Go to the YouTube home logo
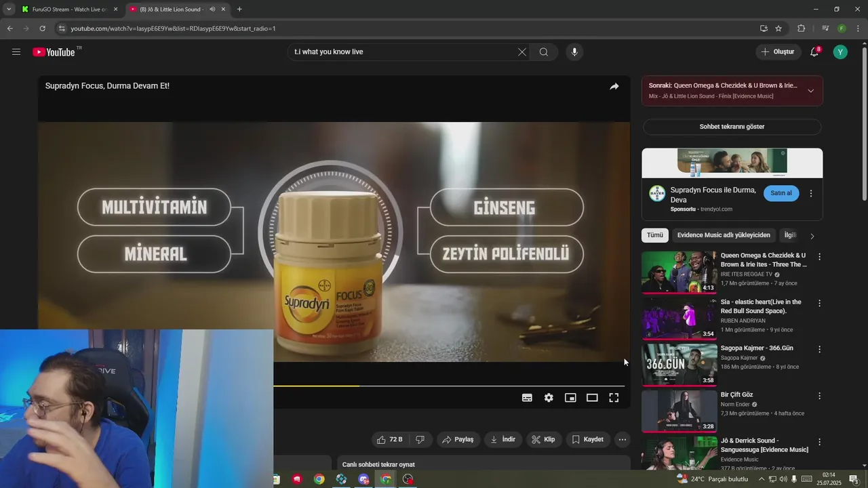Image resolution: width=868 pixels, height=488 pixels. click(x=54, y=52)
